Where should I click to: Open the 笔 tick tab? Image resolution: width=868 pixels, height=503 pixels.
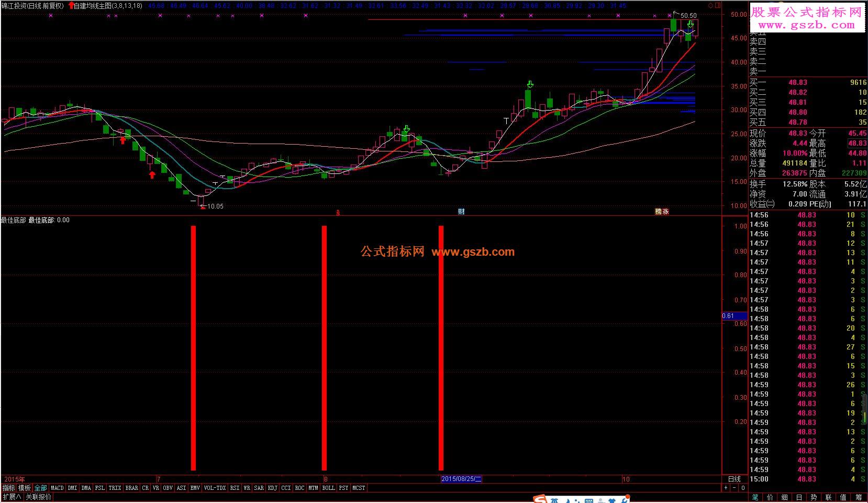755,497
